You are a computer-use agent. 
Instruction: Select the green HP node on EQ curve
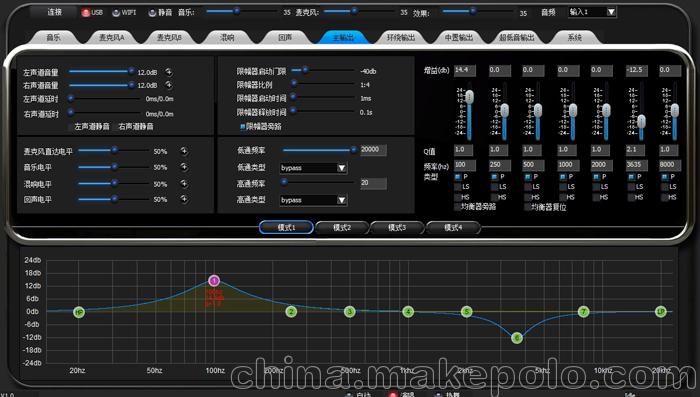79,312
